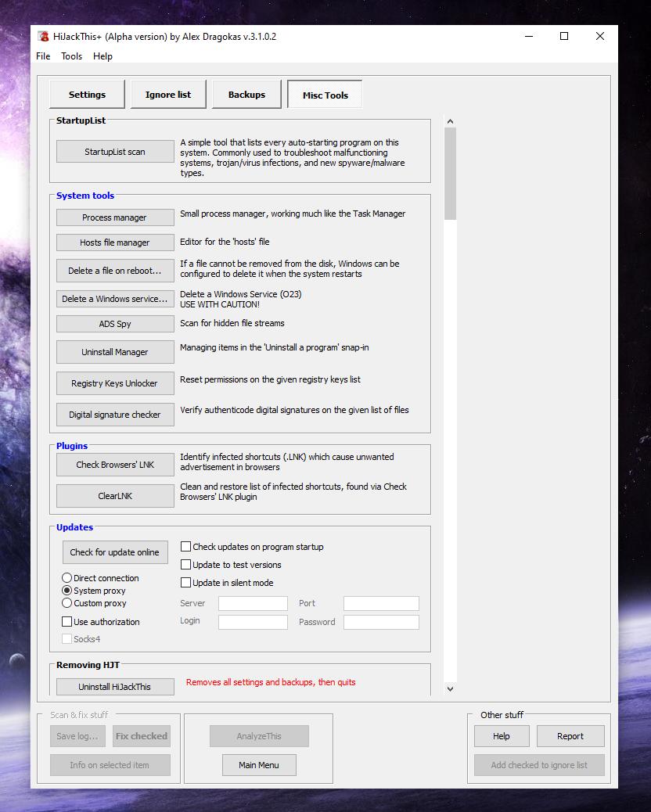
Task: Run Check Browsers' LNK plugin
Action: pos(115,465)
